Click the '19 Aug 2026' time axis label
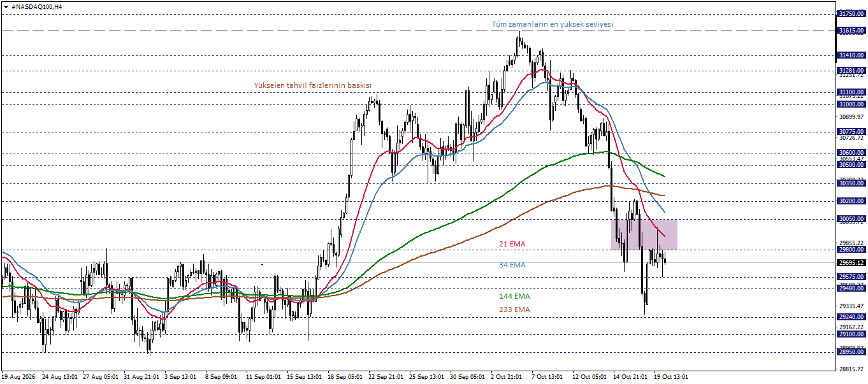Image resolution: width=868 pixels, height=384 pixels. tap(18, 377)
